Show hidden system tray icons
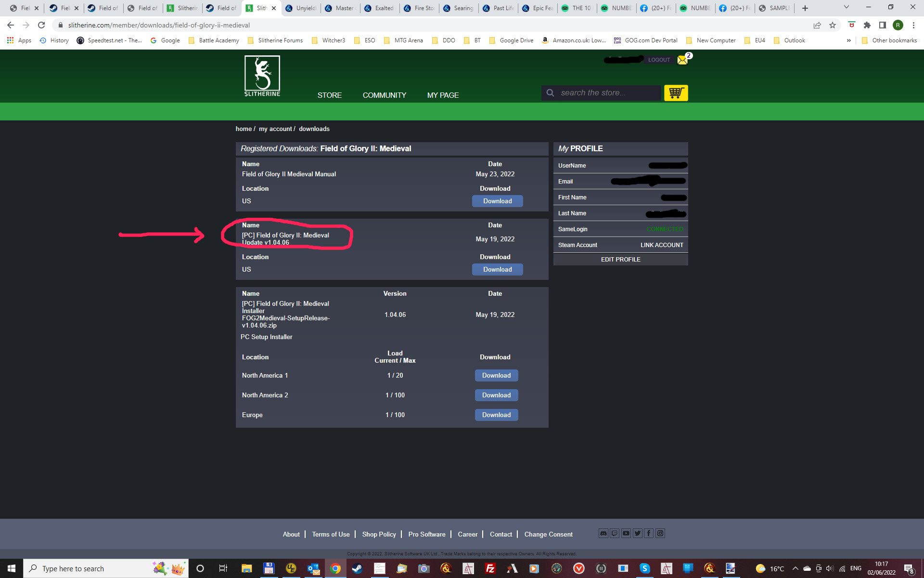 point(795,568)
